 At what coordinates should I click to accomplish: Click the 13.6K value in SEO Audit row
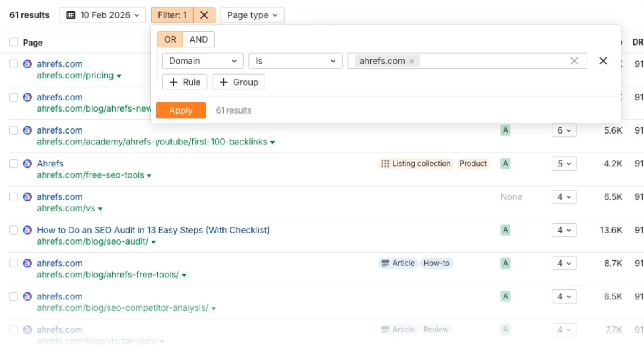(611, 230)
